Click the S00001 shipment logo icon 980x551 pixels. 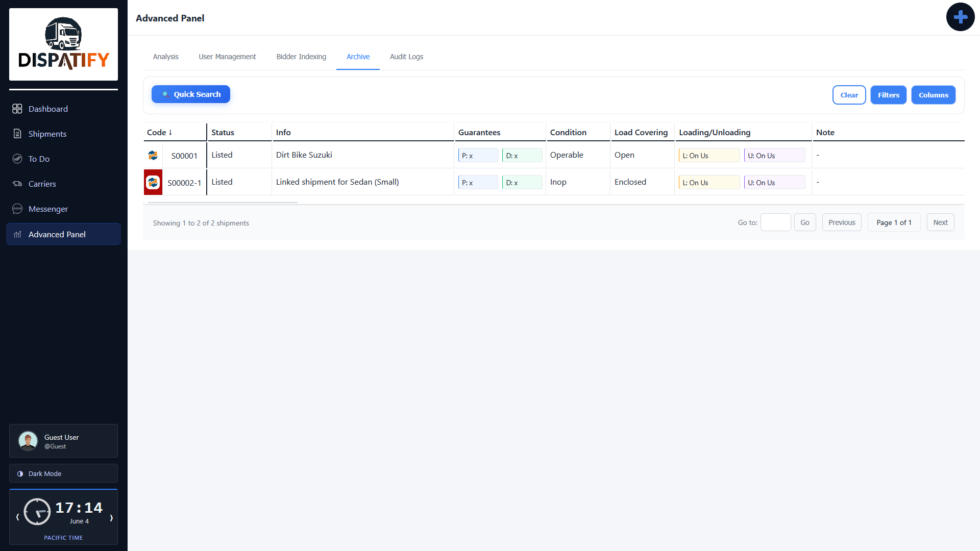pos(153,155)
